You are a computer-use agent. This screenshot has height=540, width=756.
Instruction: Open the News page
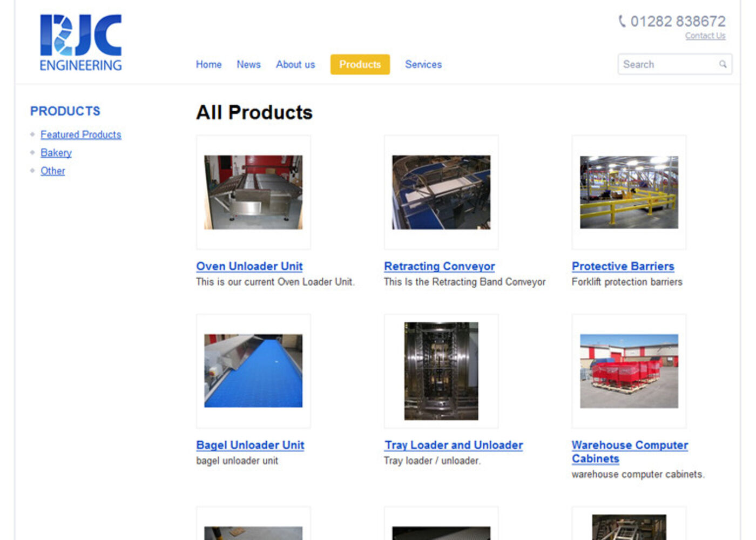pos(248,64)
